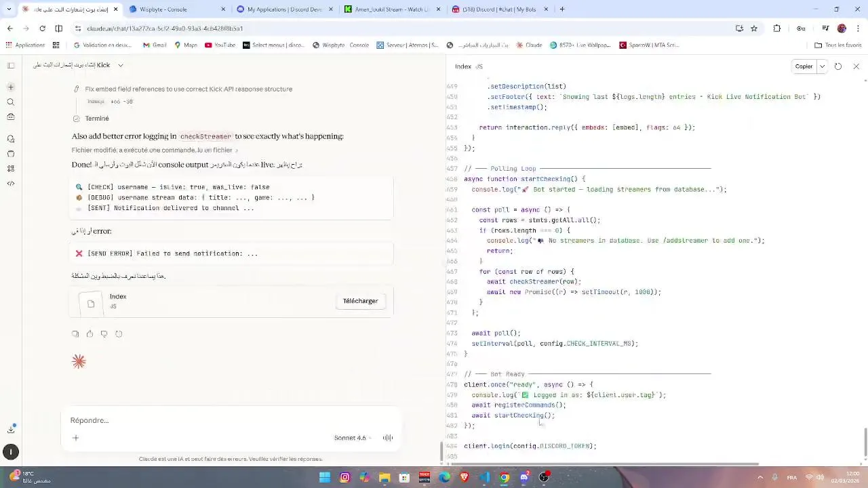Open the Sonnet 4.6 model selector

[x=353, y=438]
